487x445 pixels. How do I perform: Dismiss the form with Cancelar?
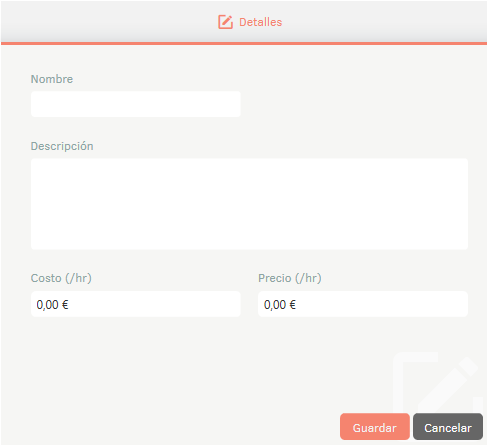(448, 427)
